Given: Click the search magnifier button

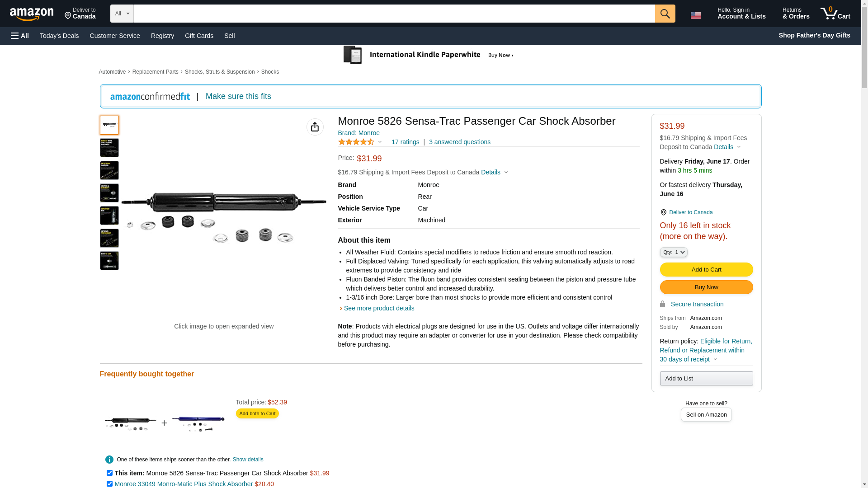Looking at the screenshot, I should (x=665, y=14).
